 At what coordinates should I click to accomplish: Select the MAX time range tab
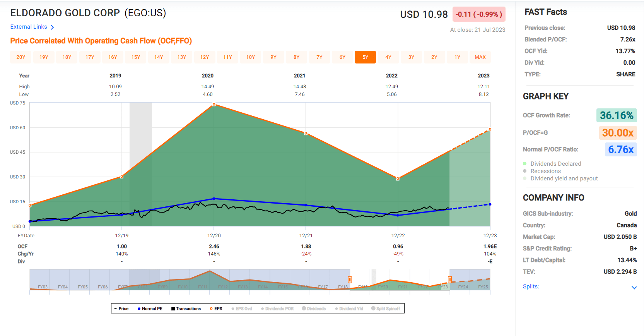tap(480, 57)
